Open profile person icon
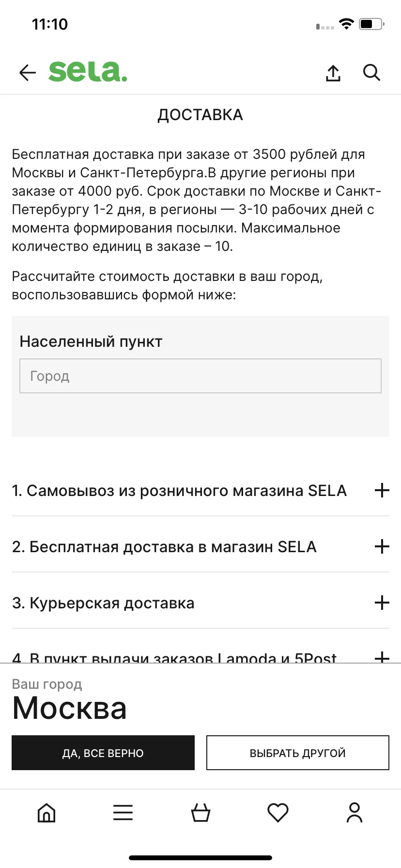 355,812
